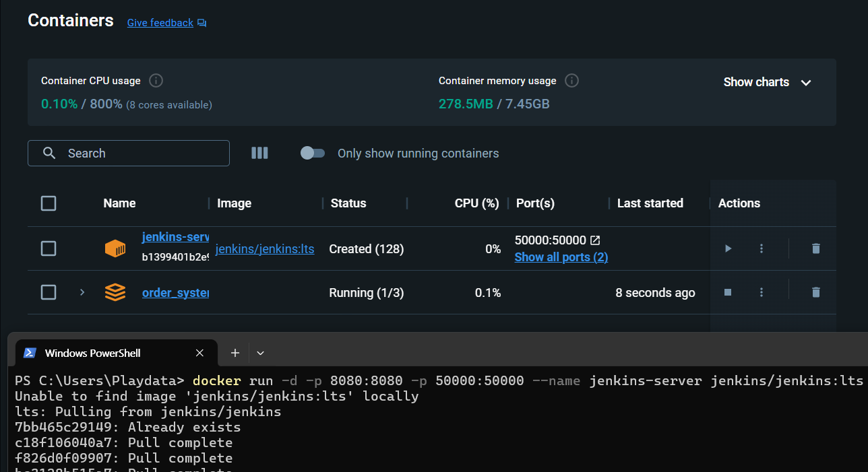Click 'c18f106040a7: Pull complete' terminal line
Viewport: 868px width, 472px height.
(123, 443)
